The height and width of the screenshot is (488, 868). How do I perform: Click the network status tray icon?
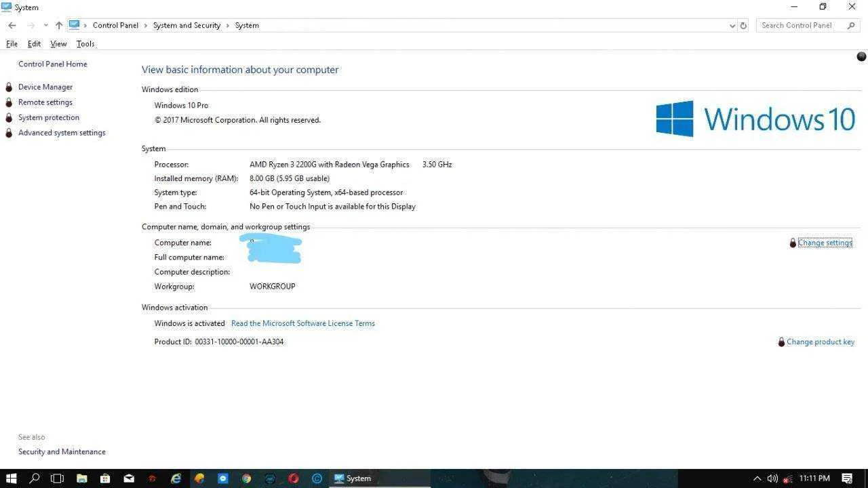[788, 479]
